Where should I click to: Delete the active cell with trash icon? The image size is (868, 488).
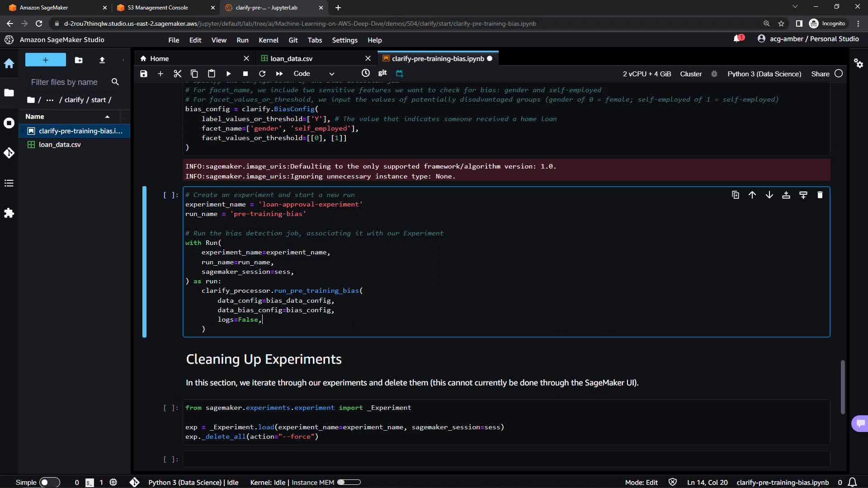pyautogui.click(x=820, y=195)
